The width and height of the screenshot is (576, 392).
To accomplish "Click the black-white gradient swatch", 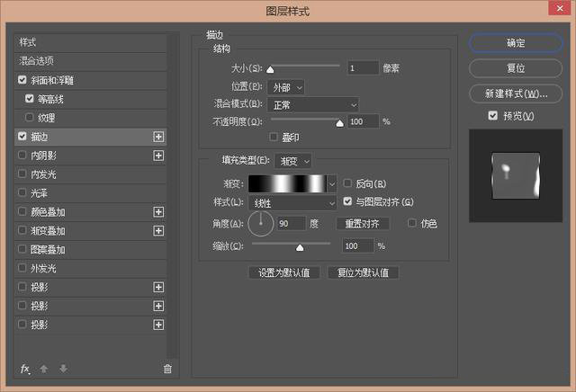I will pos(288,183).
